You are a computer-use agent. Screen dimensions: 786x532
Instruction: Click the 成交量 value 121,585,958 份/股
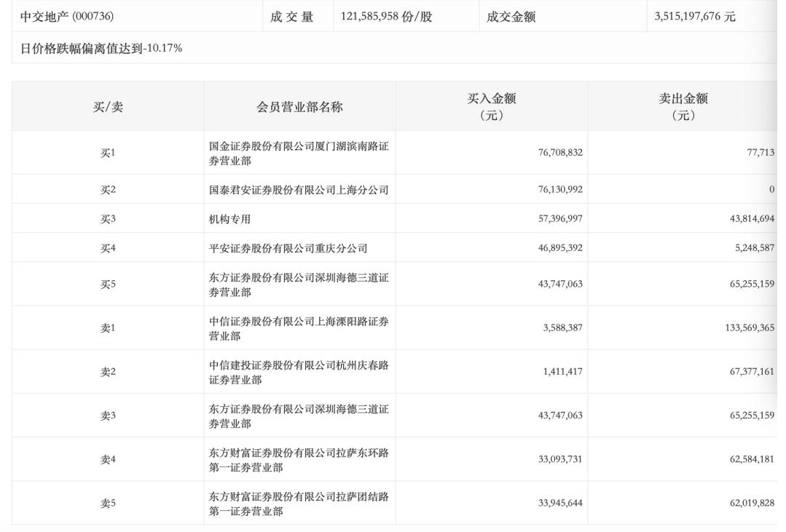pyautogui.click(x=386, y=17)
